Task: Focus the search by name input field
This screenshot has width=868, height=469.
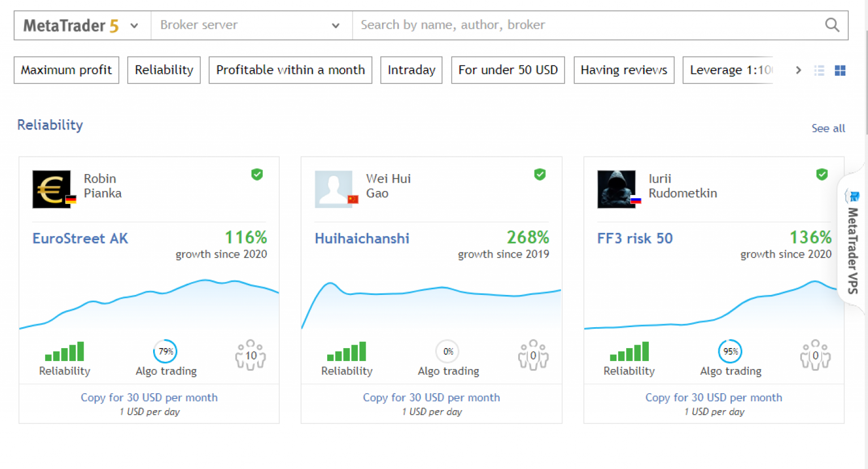Action: click(x=588, y=25)
